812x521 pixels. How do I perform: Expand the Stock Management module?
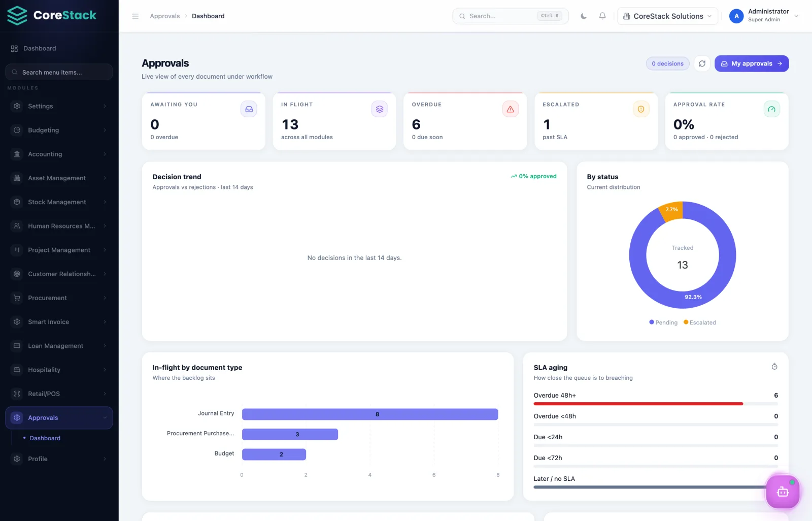click(x=59, y=202)
